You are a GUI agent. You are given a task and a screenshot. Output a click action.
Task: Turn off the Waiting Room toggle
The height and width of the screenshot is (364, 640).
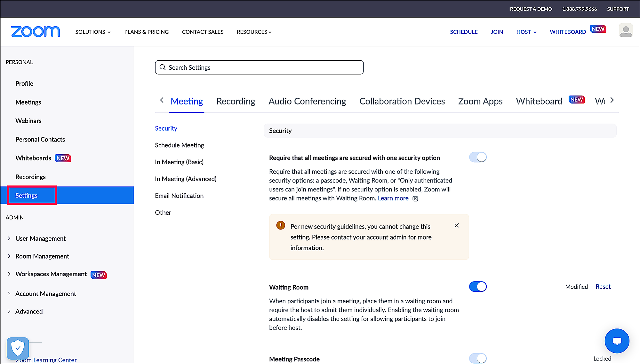tap(478, 287)
